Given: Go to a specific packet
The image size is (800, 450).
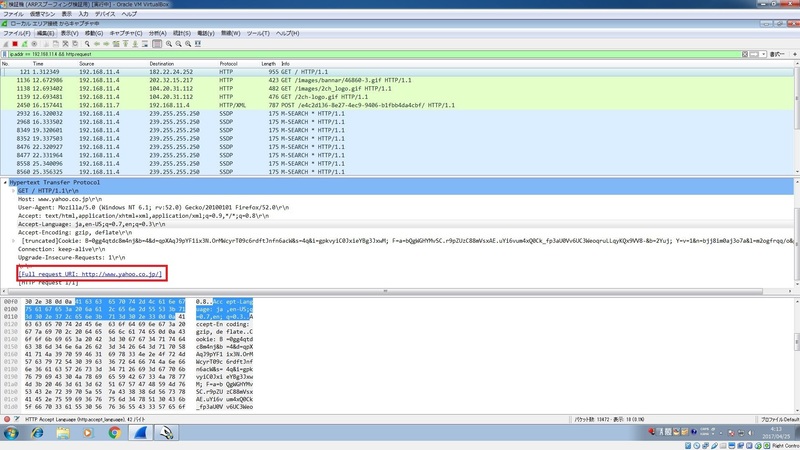Looking at the screenshot, I should 116,44.
